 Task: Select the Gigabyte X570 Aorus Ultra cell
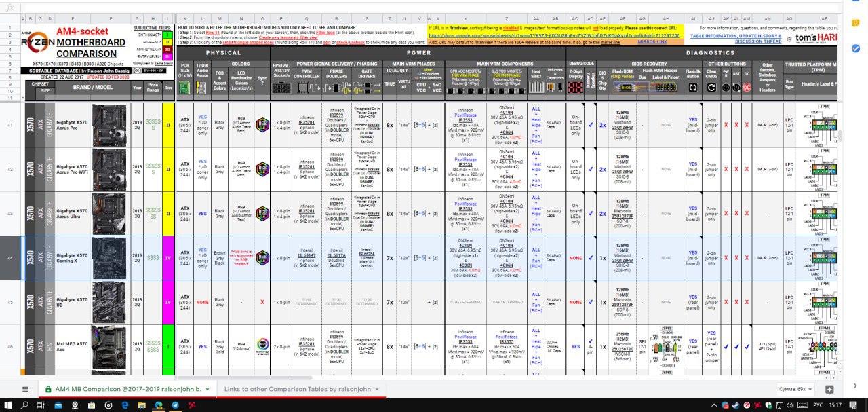click(x=73, y=214)
